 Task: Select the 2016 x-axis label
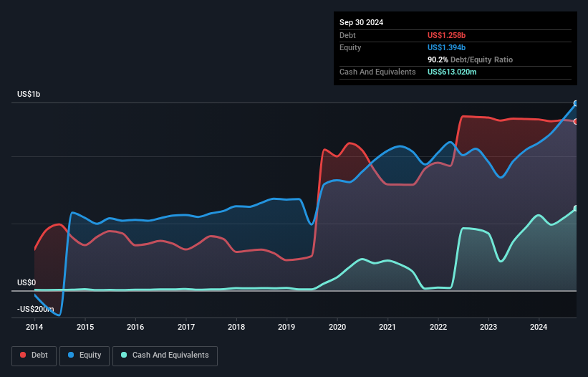pyautogui.click(x=135, y=327)
